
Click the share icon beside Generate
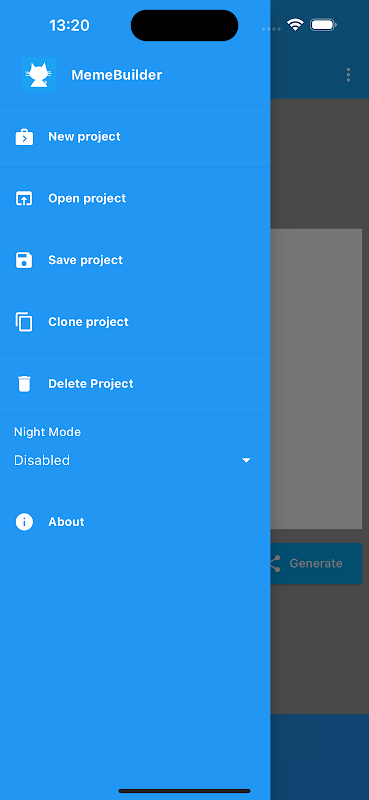pyautogui.click(x=275, y=563)
